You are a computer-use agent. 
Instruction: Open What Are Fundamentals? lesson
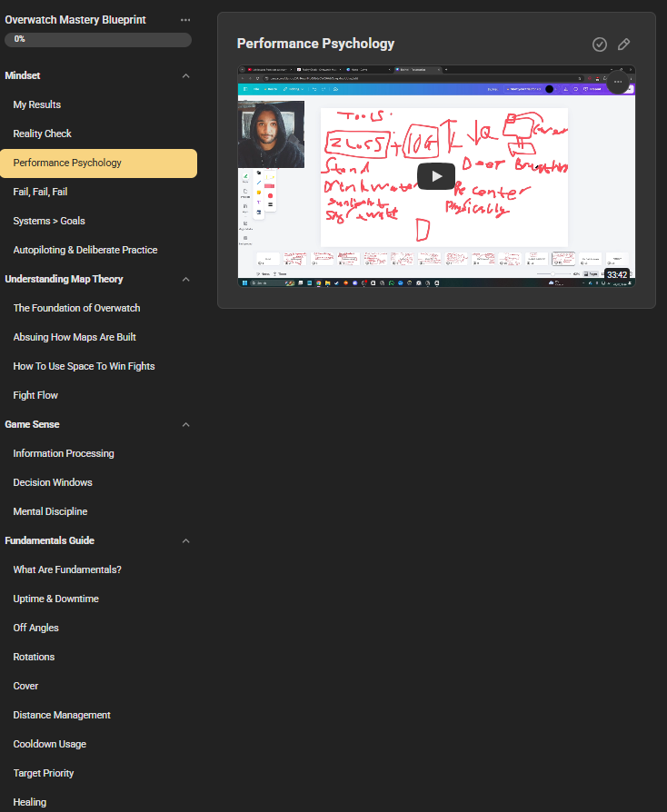pyautogui.click(x=98, y=569)
